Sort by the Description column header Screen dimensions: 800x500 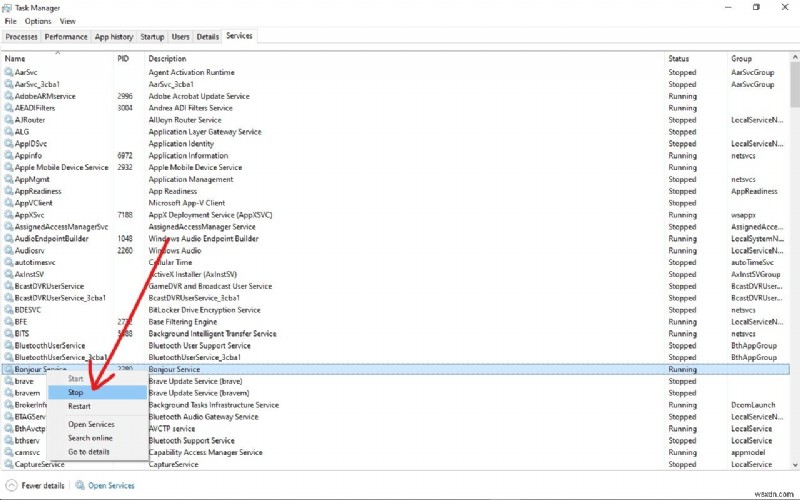tap(405, 59)
